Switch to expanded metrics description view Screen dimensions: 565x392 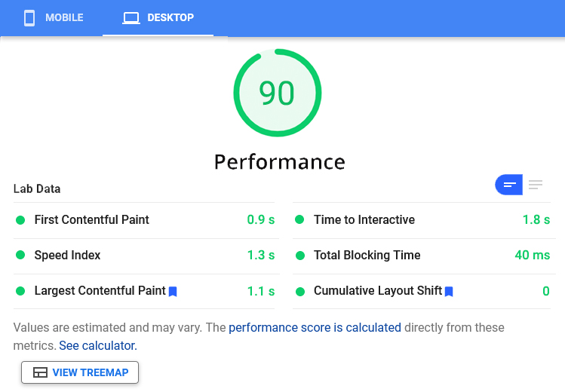click(536, 185)
